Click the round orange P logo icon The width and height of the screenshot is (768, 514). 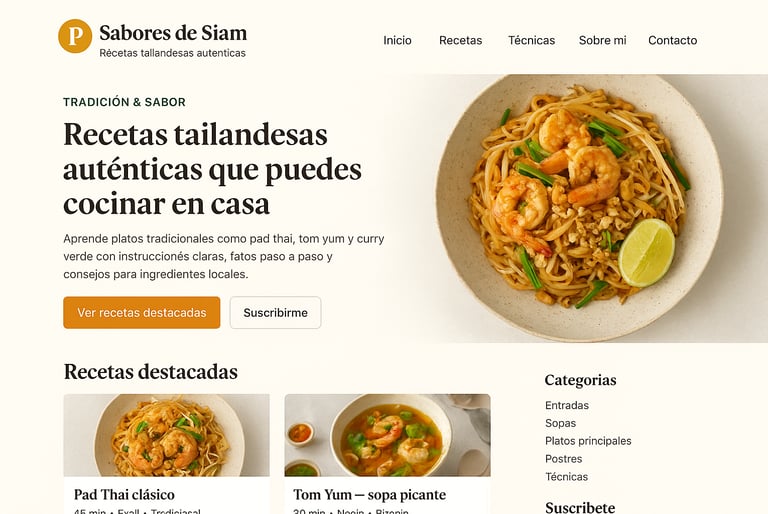(x=75, y=36)
